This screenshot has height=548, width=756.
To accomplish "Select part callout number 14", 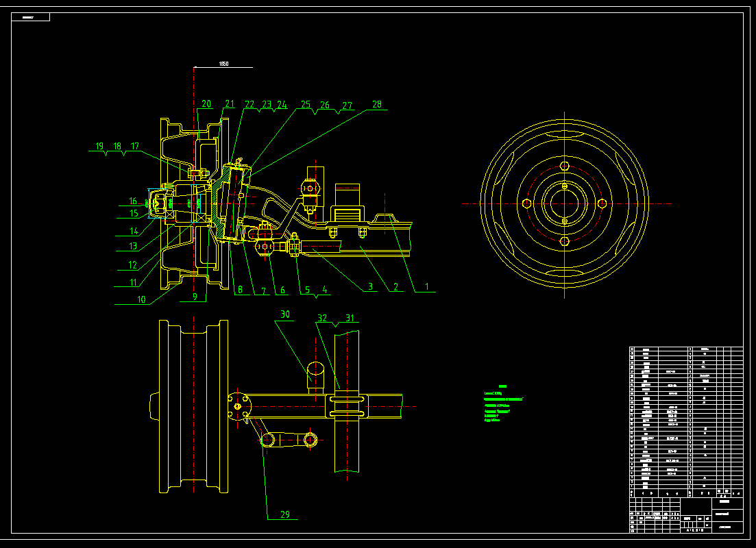I will [x=134, y=231].
